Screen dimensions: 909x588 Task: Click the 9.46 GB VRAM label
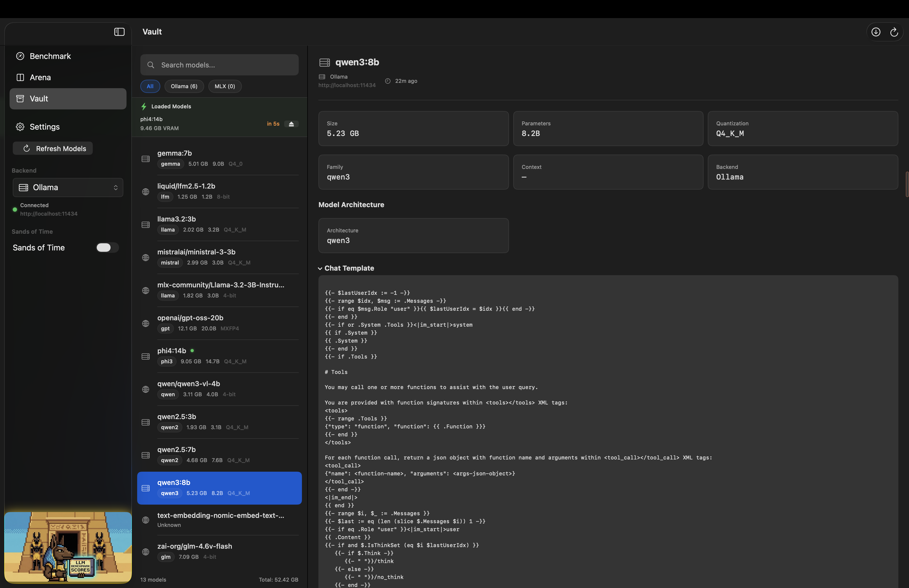(159, 128)
